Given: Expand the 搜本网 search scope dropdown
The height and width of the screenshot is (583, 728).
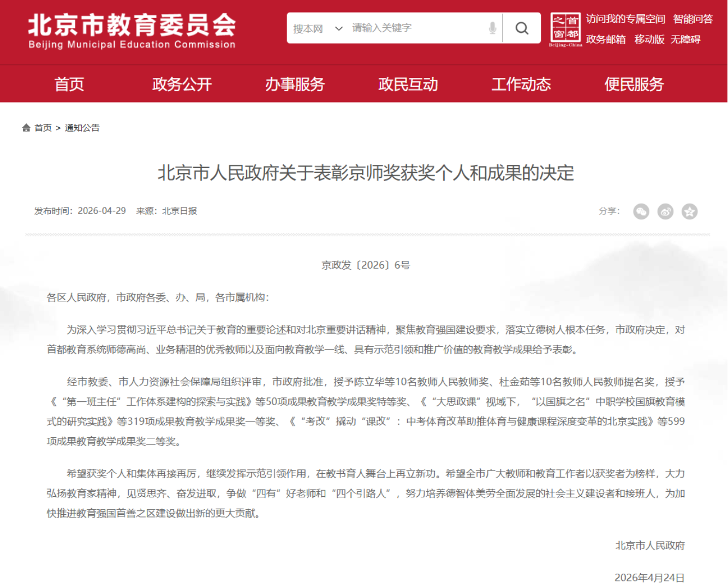Looking at the screenshot, I should click(318, 28).
